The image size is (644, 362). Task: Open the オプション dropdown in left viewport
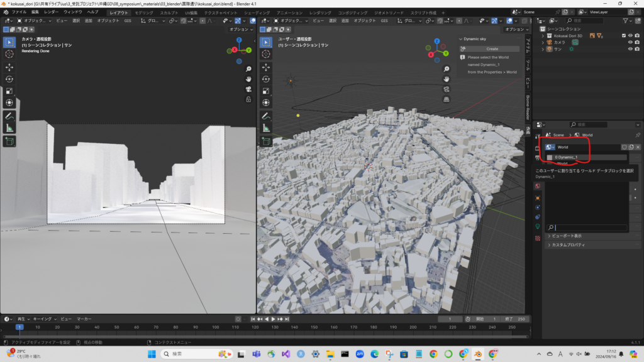pos(241,29)
